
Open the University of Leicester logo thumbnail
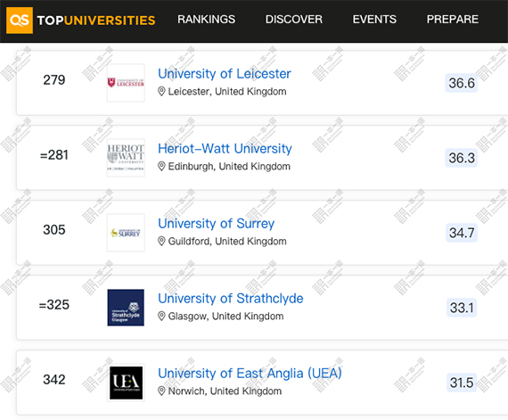pyautogui.click(x=126, y=83)
